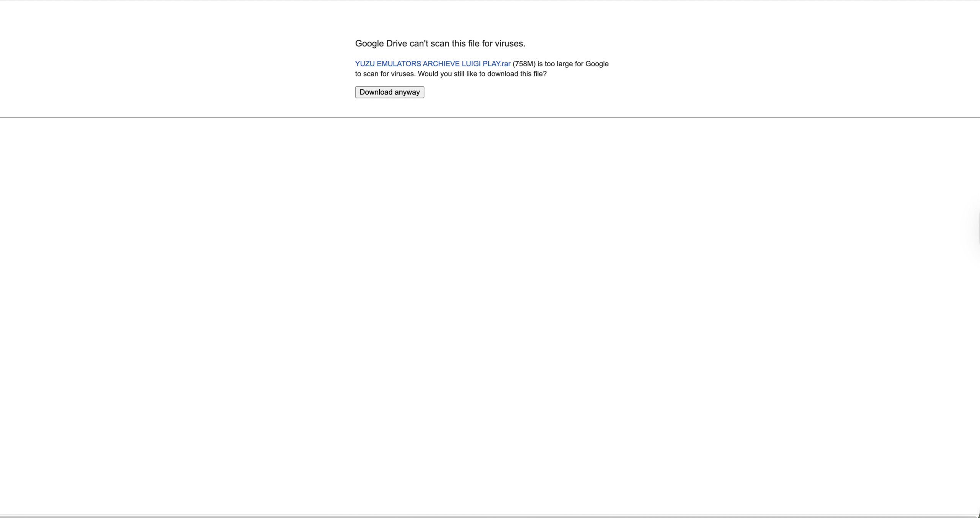Click the virus scan warning heading

click(x=440, y=44)
